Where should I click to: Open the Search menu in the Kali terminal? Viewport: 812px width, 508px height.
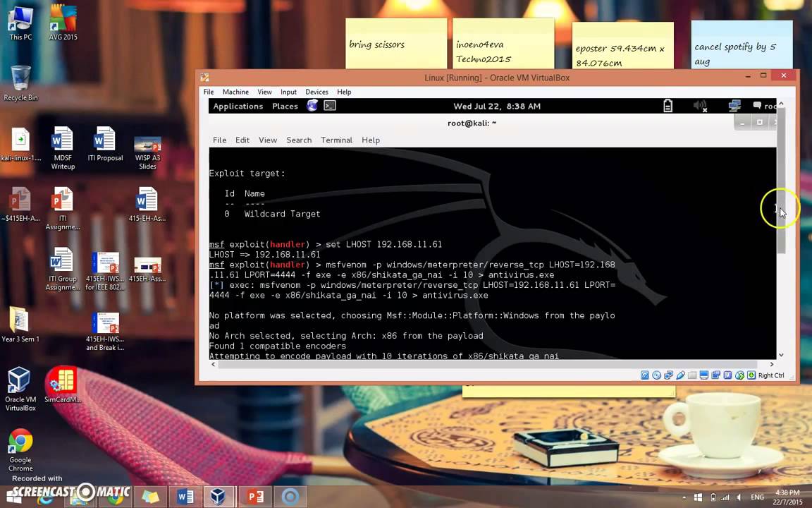[299, 140]
